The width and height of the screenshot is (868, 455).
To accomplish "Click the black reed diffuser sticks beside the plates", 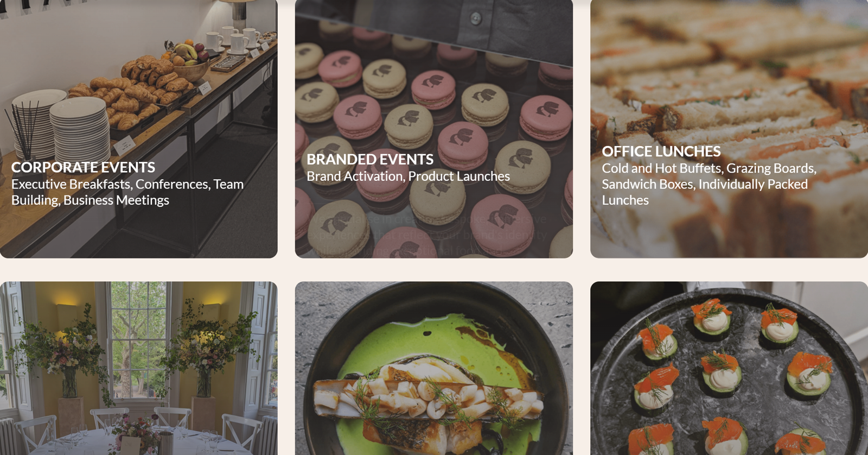I will 23,130.
